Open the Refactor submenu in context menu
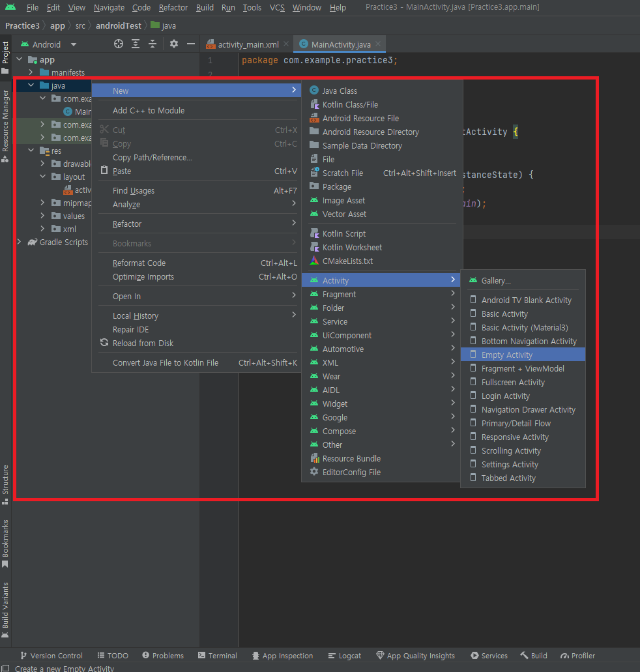 197,224
